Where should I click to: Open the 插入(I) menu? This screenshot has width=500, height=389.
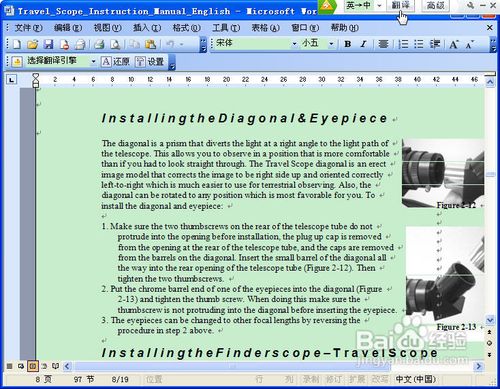(147, 28)
